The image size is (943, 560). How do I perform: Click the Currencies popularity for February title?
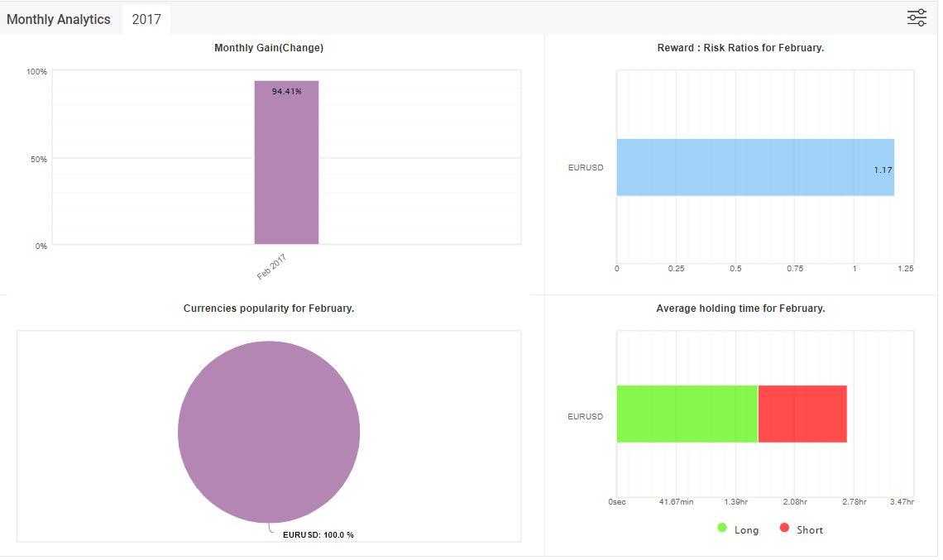click(x=269, y=309)
